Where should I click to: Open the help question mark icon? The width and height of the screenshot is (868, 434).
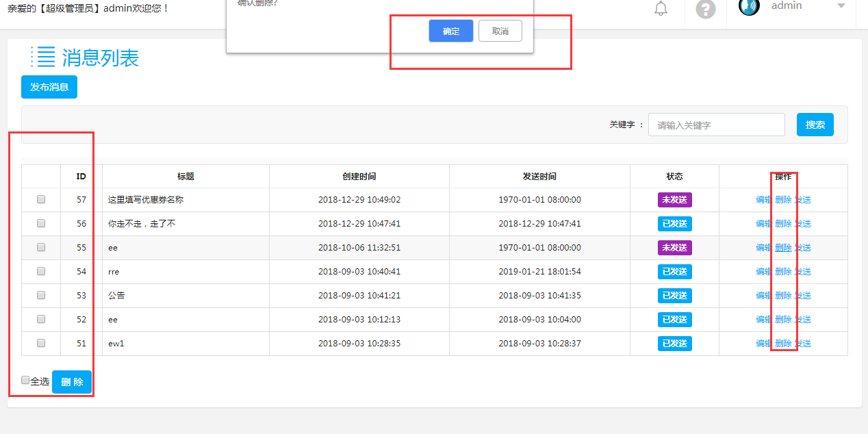coord(705,9)
